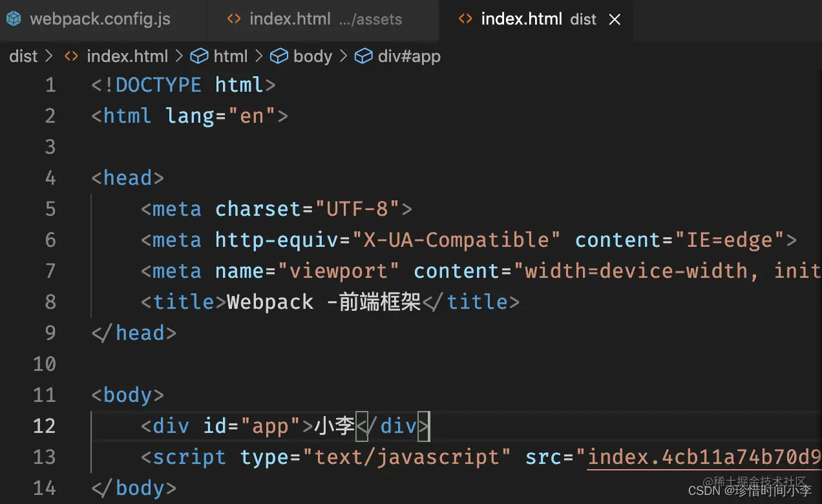Viewport: 822px width, 504px height.
Task: Click the cube icon before body breadcrumb
Action: coord(279,56)
